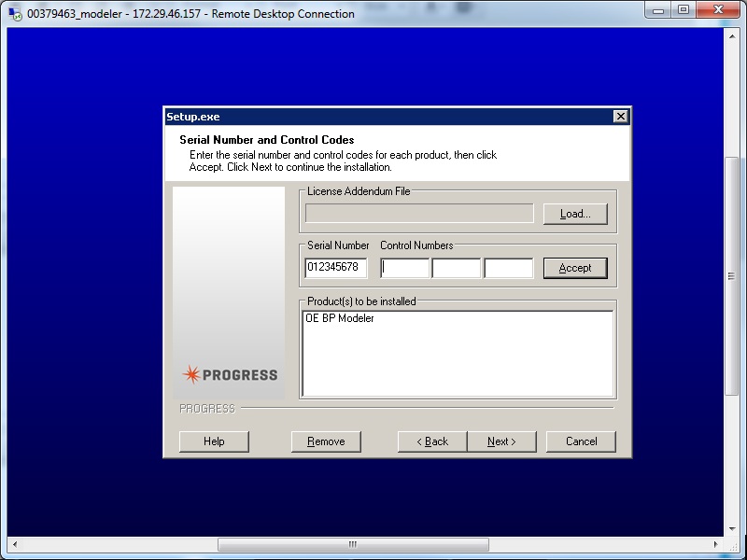Click the horizontal scrollbar left arrow
This screenshot has height=560, width=747.
point(15,544)
